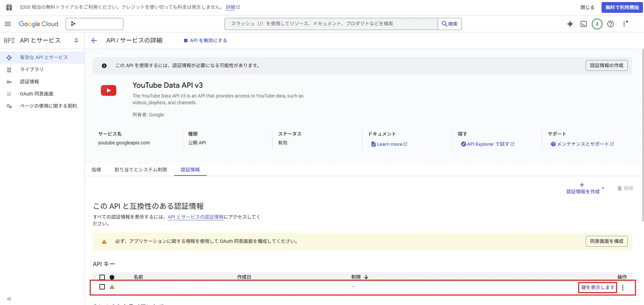Check the API key row checkbox
Viewport: 644px width, 305px height.
(102, 287)
